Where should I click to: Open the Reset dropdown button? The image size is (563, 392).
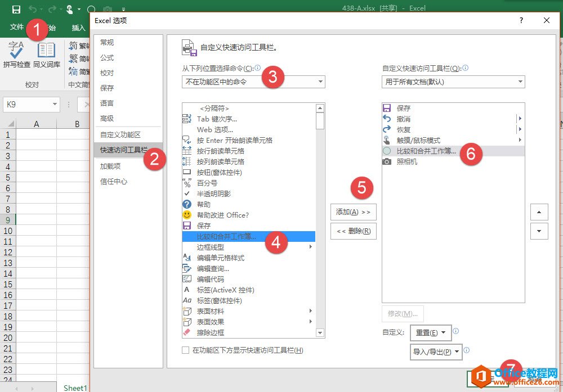(431, 332)
